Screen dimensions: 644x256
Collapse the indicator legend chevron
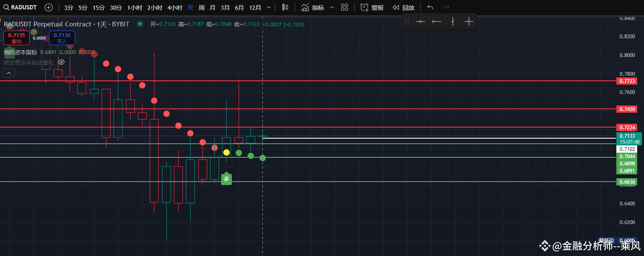click(x=9, y=73)
